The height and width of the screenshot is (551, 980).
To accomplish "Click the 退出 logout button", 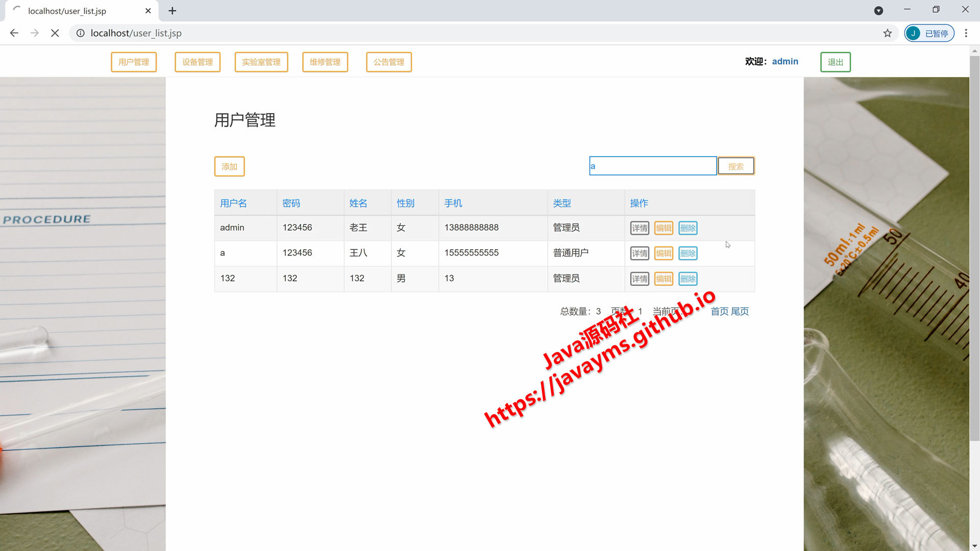I will pyautogui.click(x=836, y=62).
